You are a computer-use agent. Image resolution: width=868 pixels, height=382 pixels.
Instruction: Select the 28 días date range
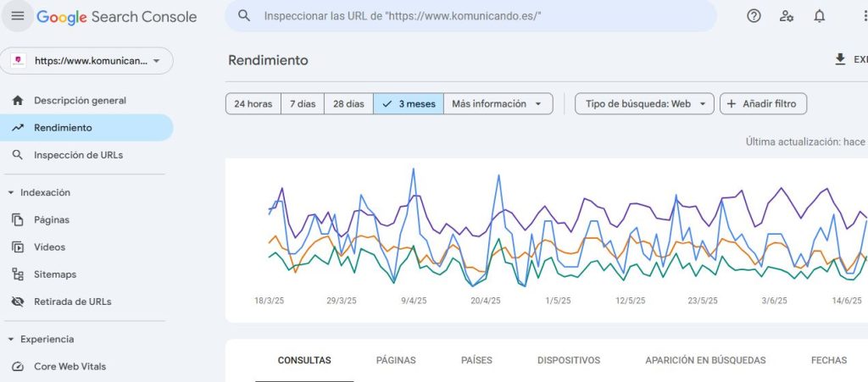tap(348, 104)
